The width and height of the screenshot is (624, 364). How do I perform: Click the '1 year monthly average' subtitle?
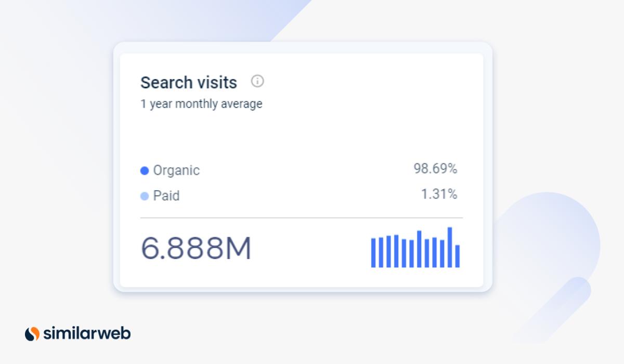point(201,104)
